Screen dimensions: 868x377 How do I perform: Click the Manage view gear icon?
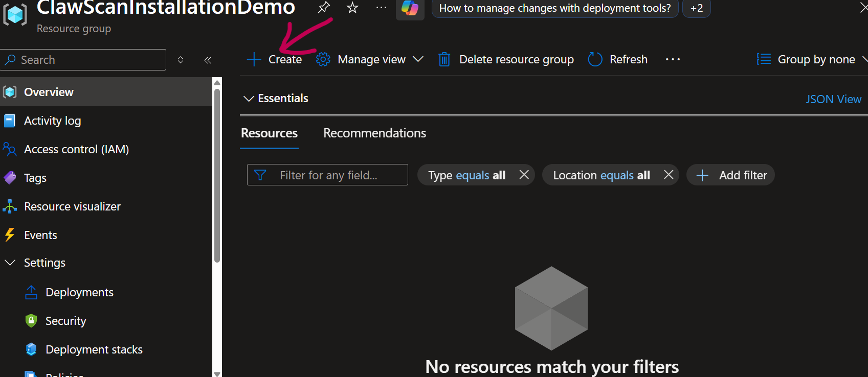pos(323,60)
